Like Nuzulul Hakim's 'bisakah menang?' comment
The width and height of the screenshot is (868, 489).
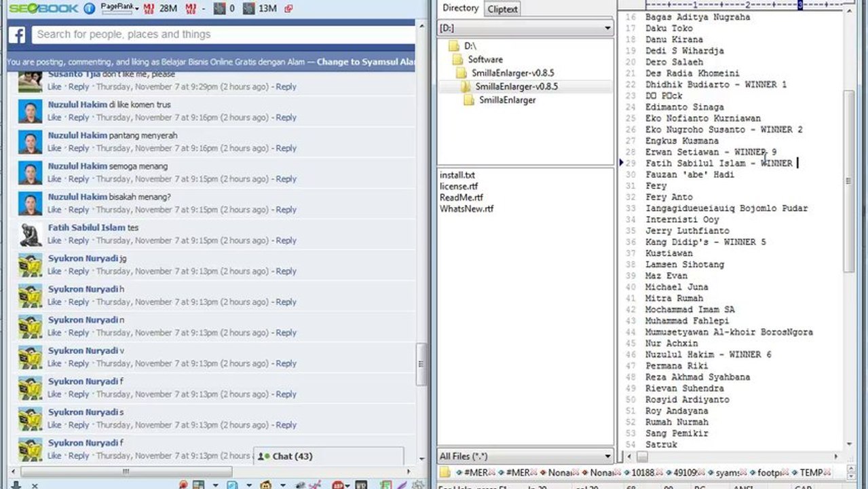point(54,209)
